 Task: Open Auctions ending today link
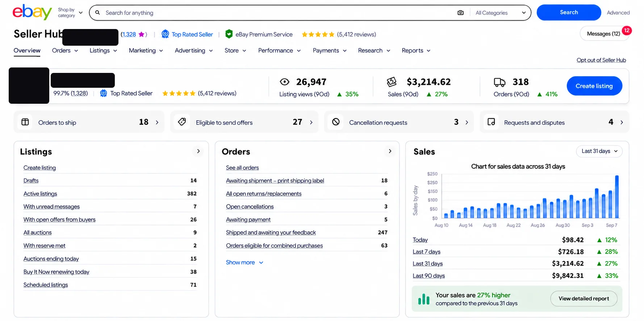[x=51, y=259]
